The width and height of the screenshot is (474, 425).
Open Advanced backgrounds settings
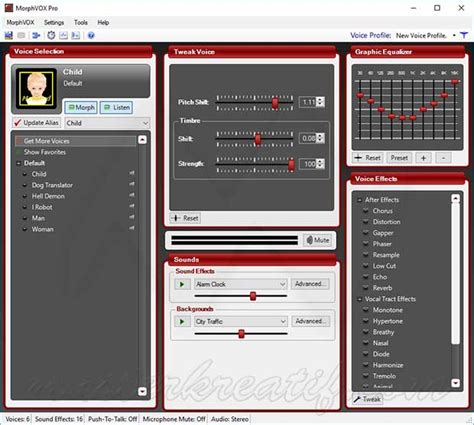[310, 321]
